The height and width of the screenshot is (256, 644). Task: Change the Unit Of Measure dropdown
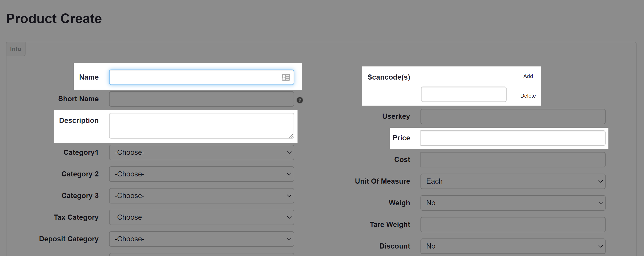(x=513, y=181)
